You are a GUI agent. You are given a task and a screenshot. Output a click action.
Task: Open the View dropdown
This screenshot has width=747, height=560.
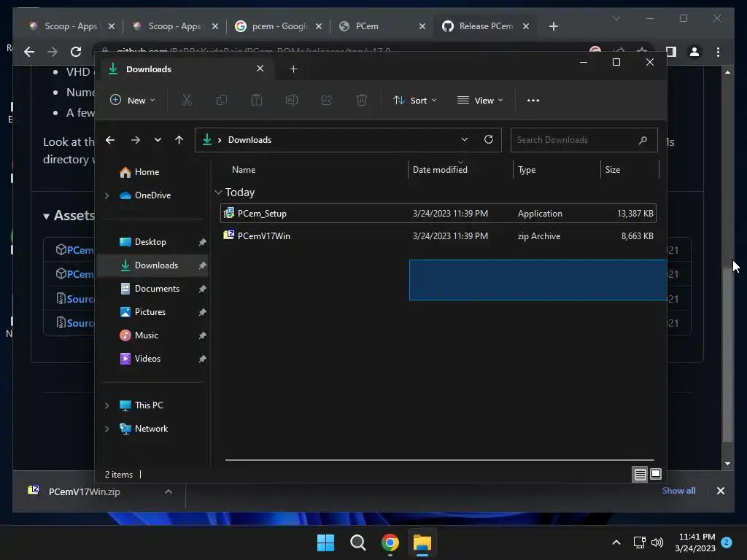point(480,100)
